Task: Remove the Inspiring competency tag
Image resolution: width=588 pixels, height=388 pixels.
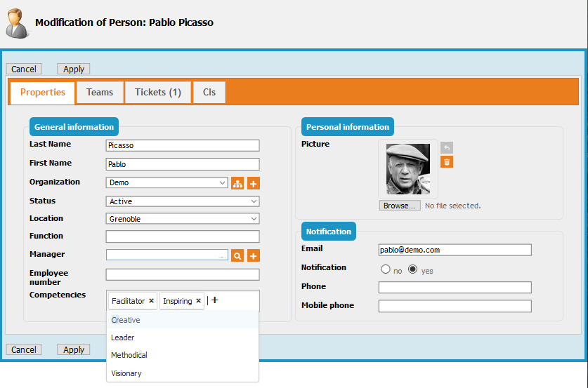Action: pyautogui.click(x=198, y=301)
